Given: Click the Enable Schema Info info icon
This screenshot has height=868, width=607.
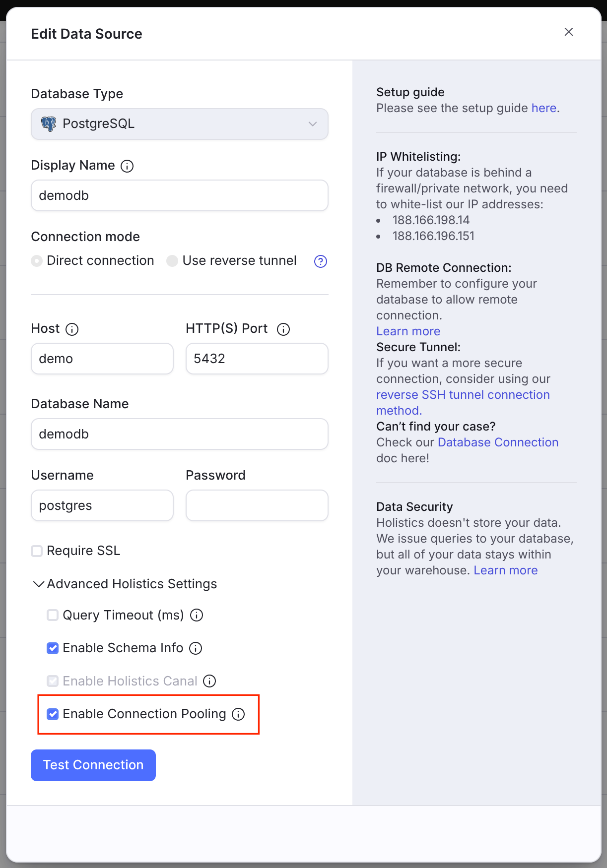Looking at the screenshot, I should pyautogui.click(x=196, y=648).
